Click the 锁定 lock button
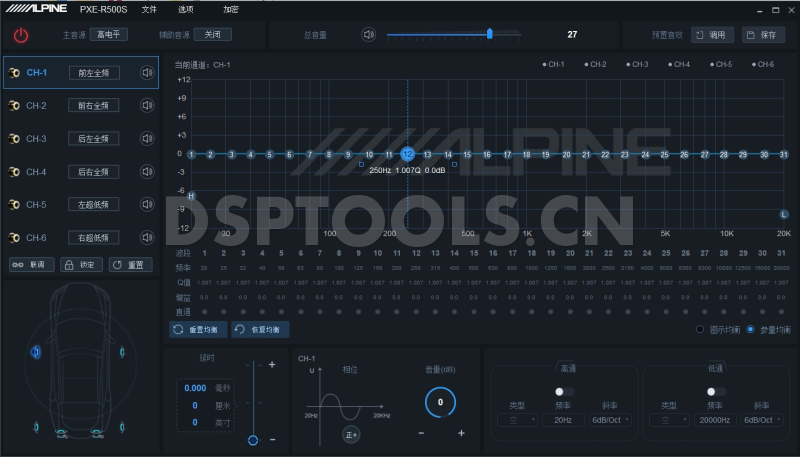The height and width of the screenshot is (457, 800). (x=82, y=265)
